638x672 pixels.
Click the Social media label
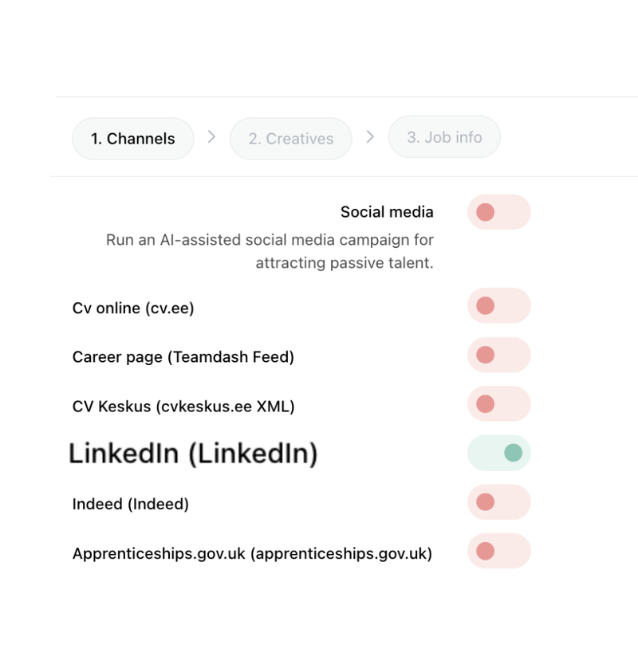pos(387,212)
